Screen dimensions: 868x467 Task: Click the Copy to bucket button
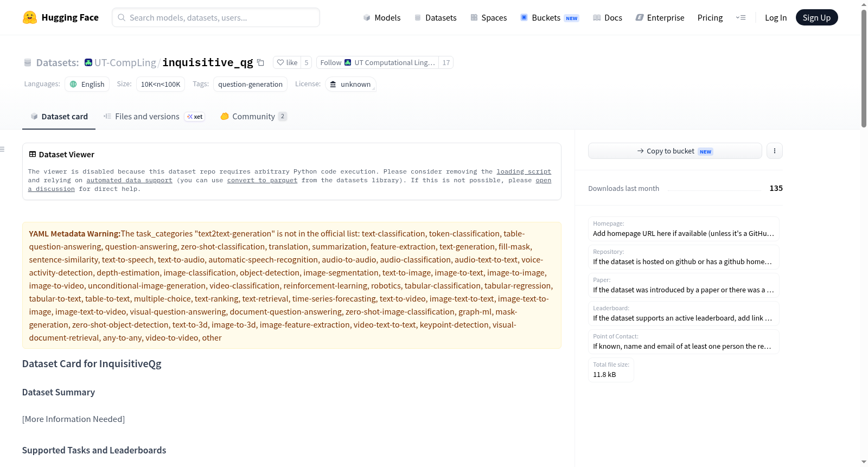[675, 151]
